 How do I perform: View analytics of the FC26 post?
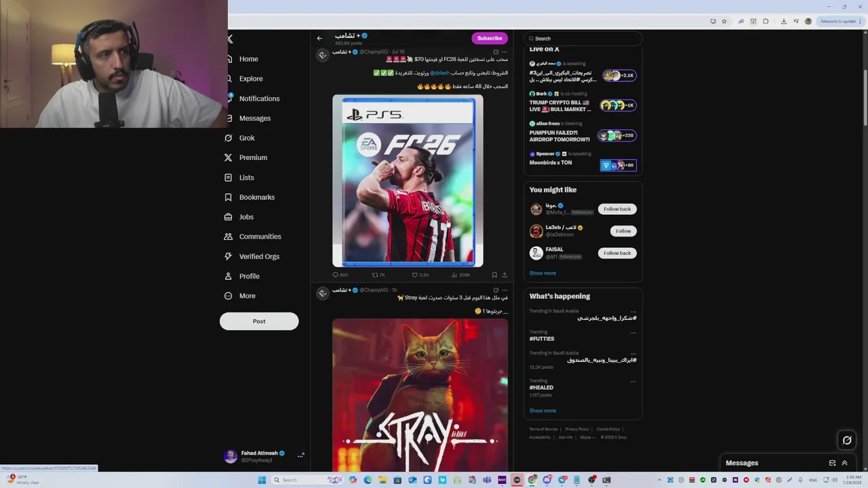pyautogui.click(x=460, y=274)
